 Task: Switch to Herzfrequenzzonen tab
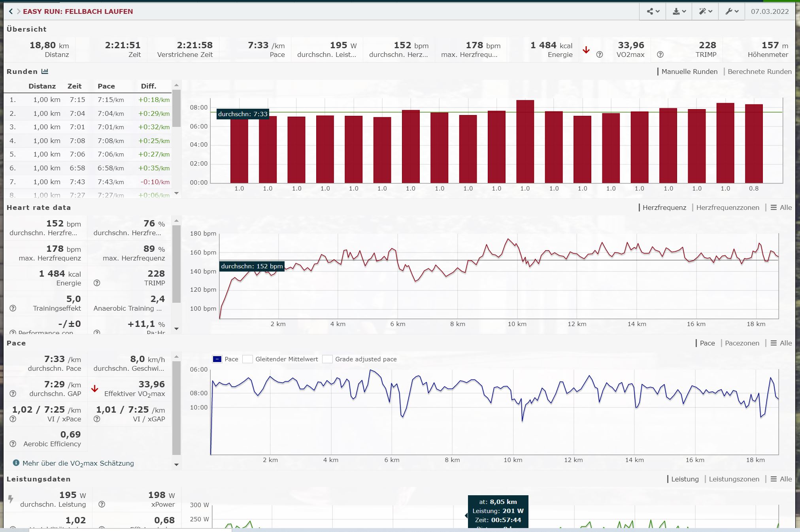(x=727, y=208)
